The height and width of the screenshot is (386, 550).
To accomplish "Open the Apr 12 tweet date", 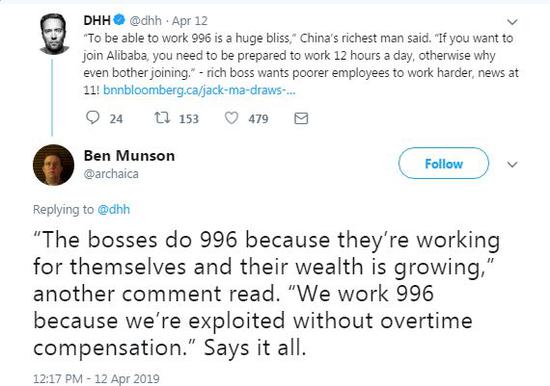I will pyautogui.click(x=190, y=21).
